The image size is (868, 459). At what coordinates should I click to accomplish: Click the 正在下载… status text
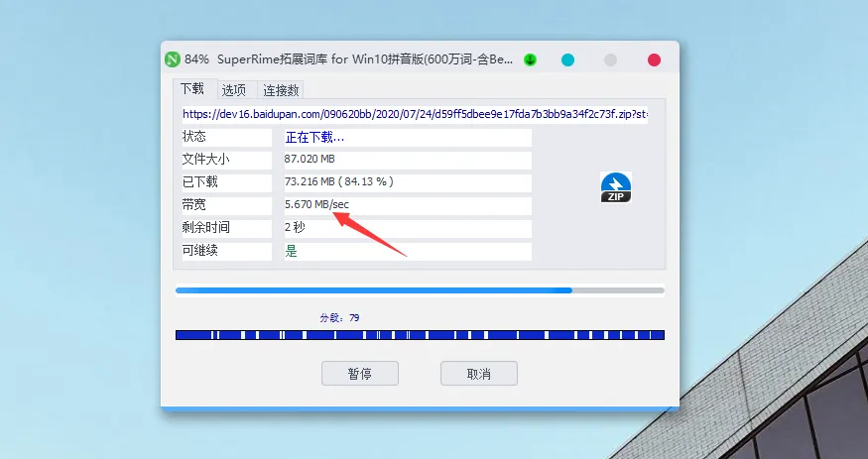[314, 137]
